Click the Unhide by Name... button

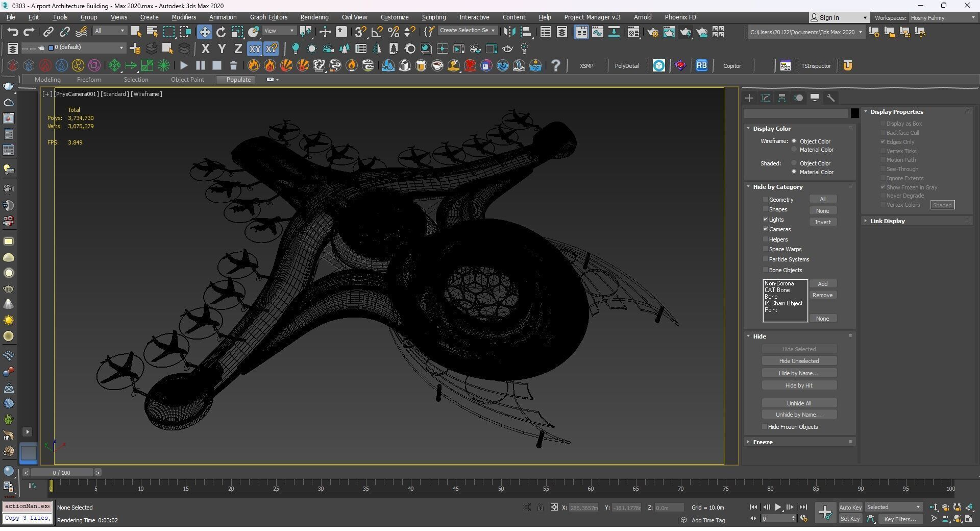coord(799,415)
